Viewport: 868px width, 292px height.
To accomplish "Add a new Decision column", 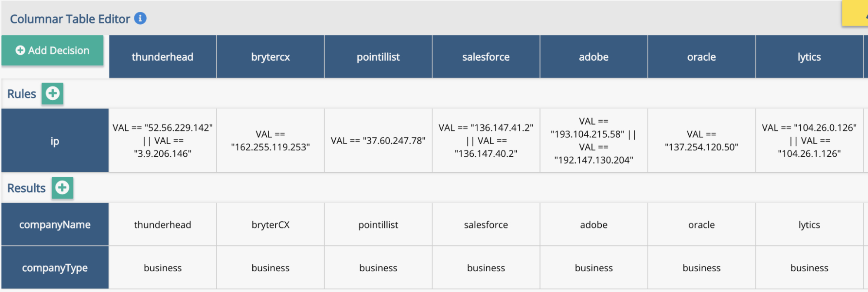I will pyautogui.click(x=52, y=50).
